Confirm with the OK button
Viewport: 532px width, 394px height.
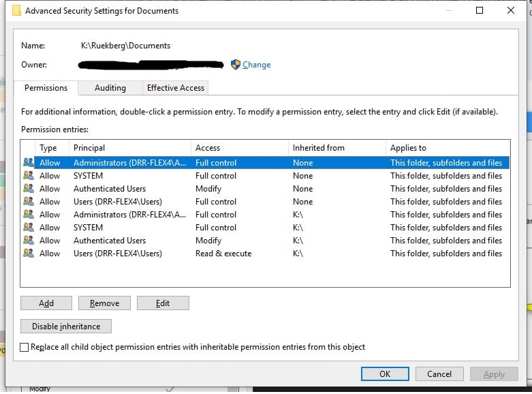click(x=385, y=374)
